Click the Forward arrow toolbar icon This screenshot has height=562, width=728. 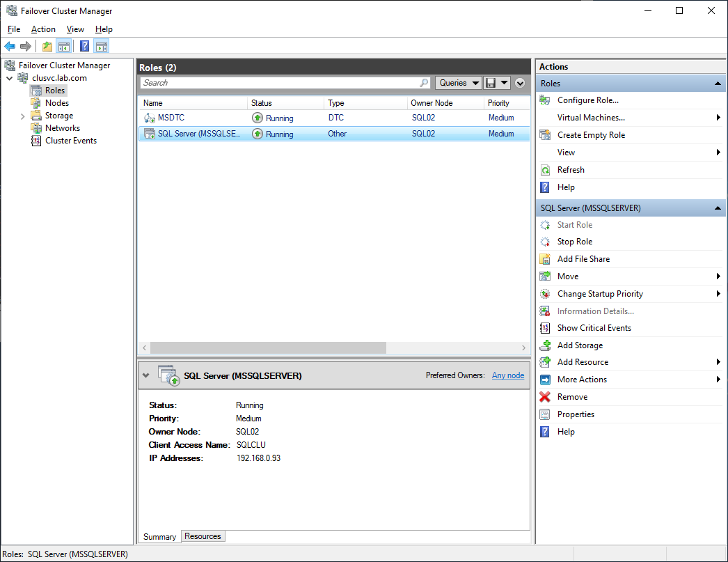click(x=26, y=46)
